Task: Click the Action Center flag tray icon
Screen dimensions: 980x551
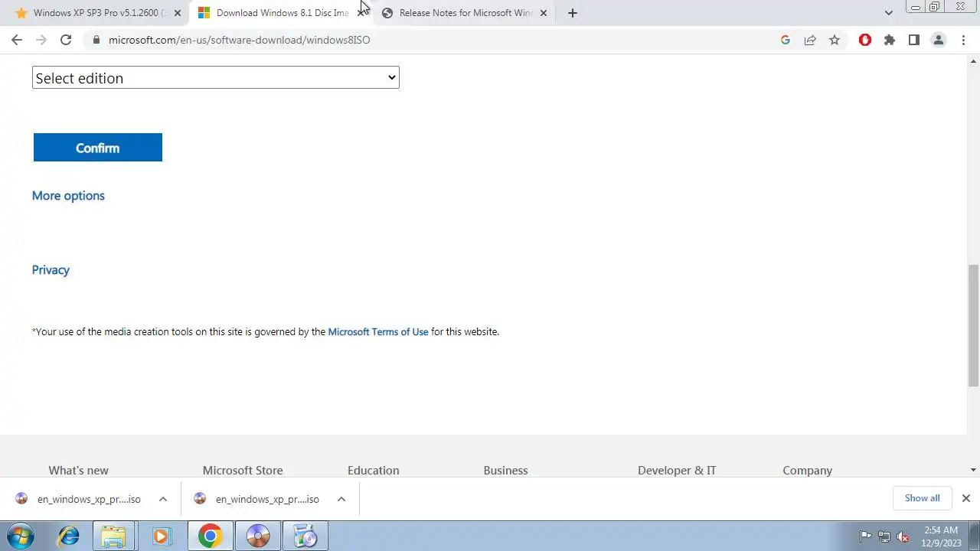Action: [866, 536]
